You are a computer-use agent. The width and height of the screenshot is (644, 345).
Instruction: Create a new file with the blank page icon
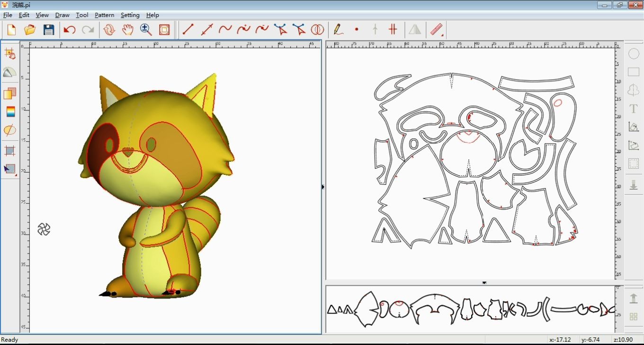coord(12,30)
